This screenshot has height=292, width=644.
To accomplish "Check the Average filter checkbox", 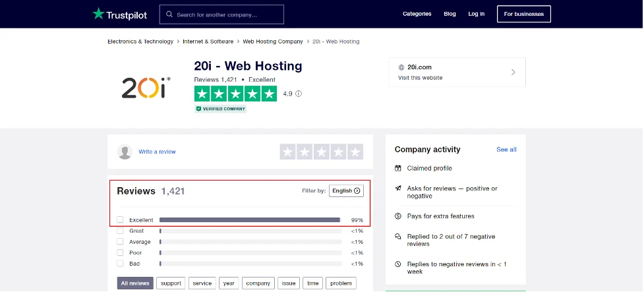I will [120, 241].
